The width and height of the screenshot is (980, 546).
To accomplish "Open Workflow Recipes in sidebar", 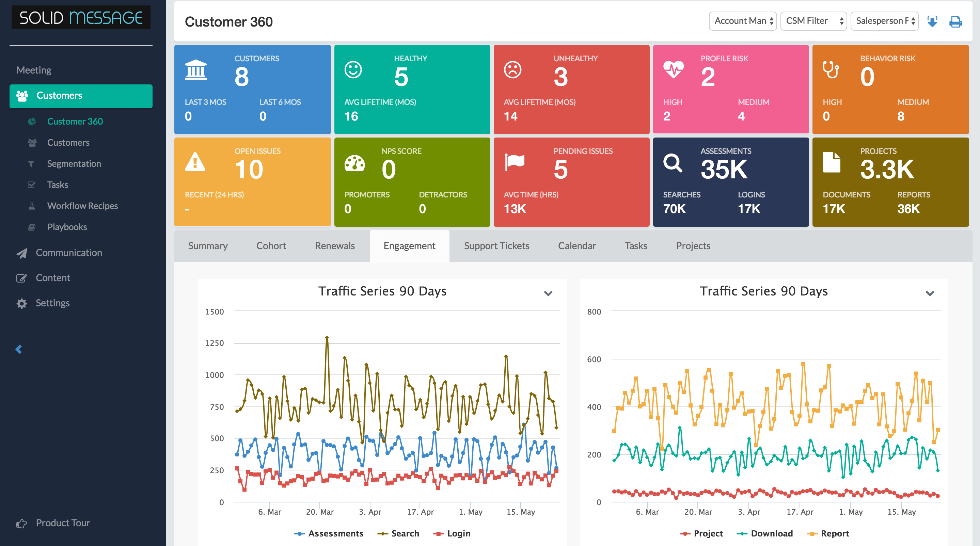I will [82, 206].
